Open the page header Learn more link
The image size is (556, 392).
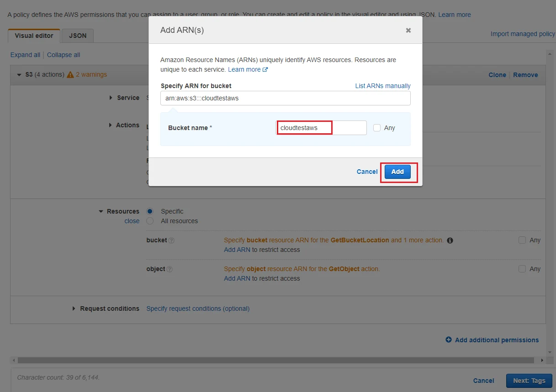click(x=455, y=15)
